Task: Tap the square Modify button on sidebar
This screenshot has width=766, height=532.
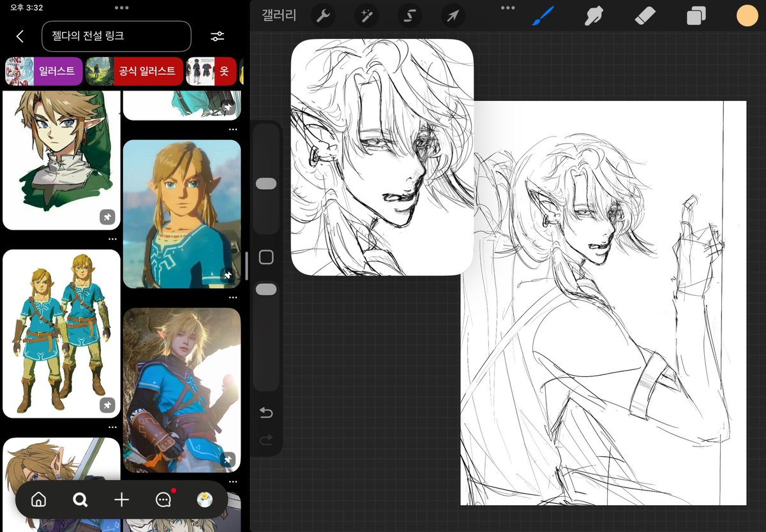Action: pyautogui.click(x=266, y=257)
